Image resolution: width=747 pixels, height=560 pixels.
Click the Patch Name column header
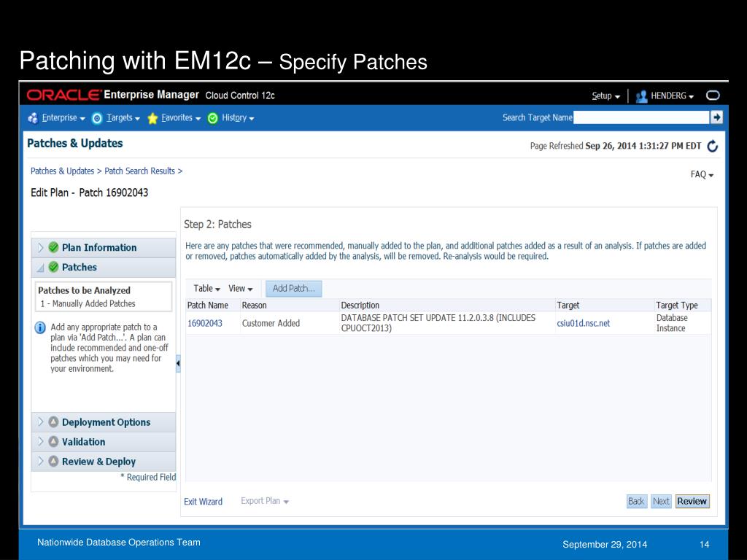pos(208,306)
